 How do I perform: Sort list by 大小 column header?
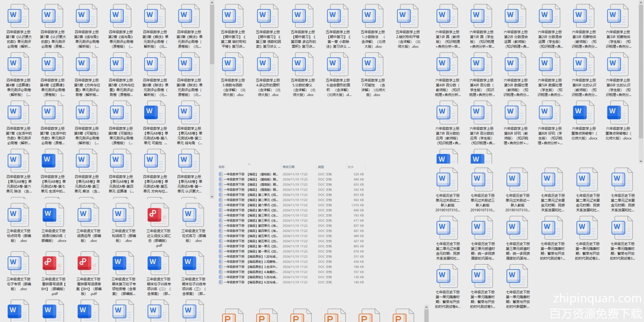(350, 167)
